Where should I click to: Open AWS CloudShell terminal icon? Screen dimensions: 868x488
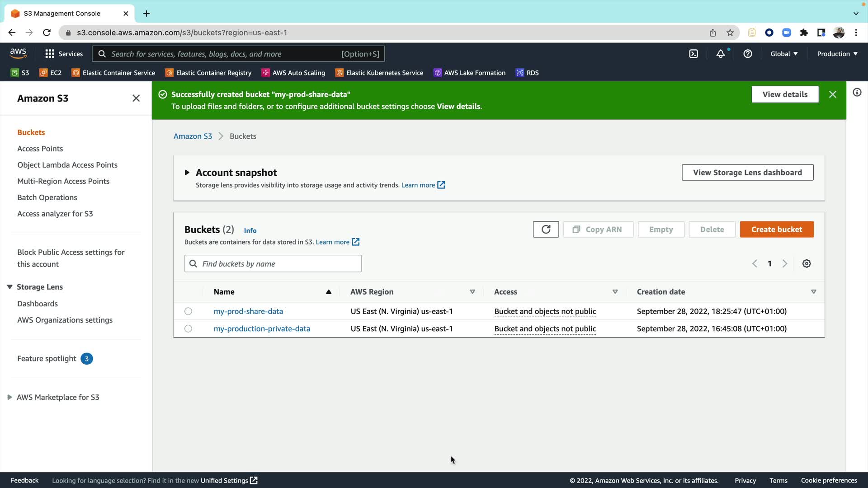(x=693, y=54)
